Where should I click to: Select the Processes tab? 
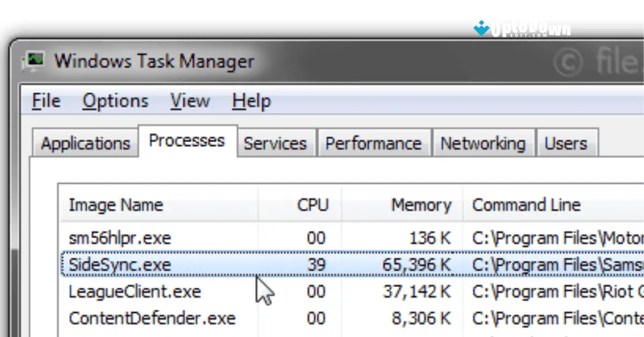tap(187, 140)
